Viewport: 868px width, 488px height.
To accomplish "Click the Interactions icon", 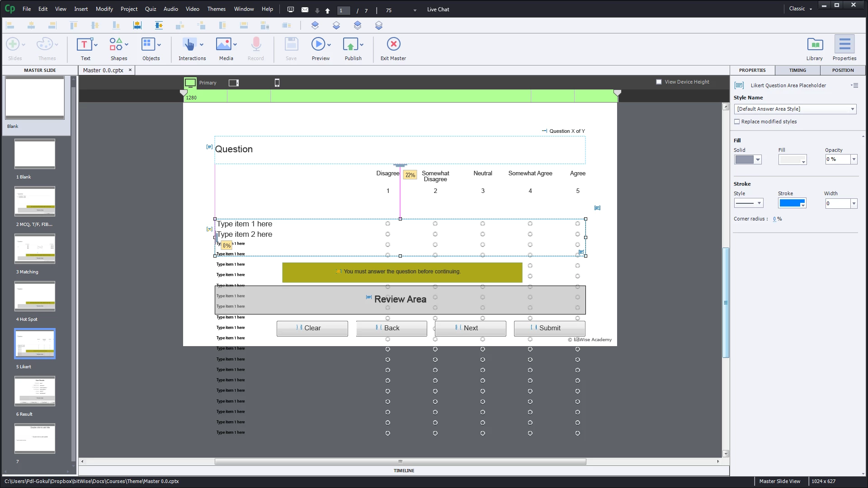I will point(189,45).
